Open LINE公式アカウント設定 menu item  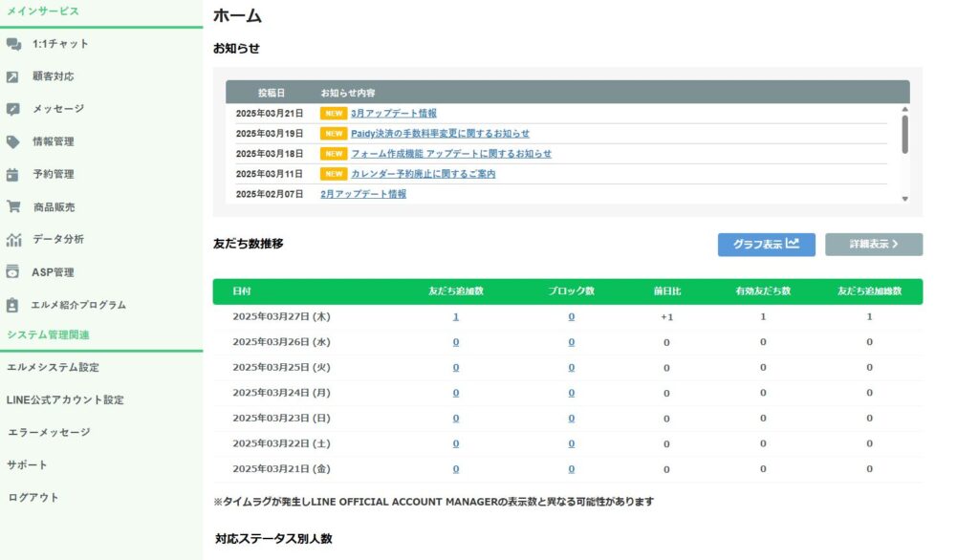point(65,399)
